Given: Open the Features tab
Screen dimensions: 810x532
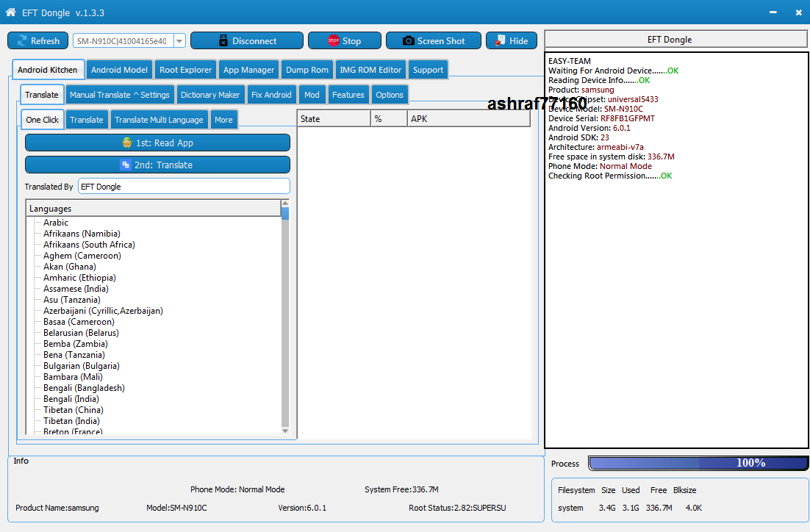Looking at the screenshot, I should click(x=348, y=95).
